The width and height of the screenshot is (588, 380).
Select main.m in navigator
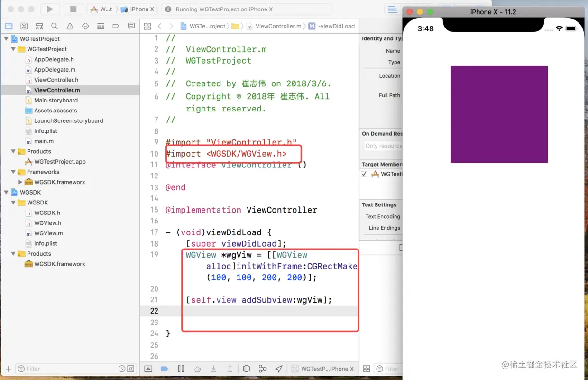click(x=44, y=141)
